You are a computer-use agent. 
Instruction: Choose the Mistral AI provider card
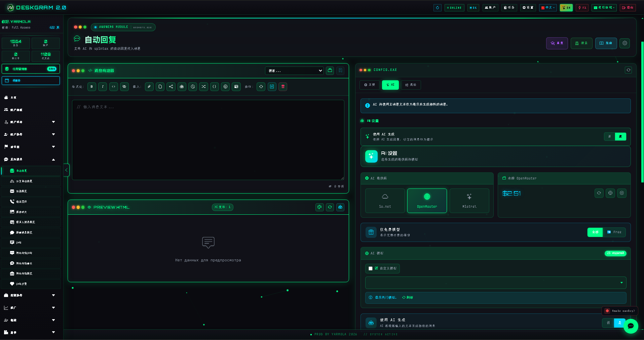click(469, 201)
